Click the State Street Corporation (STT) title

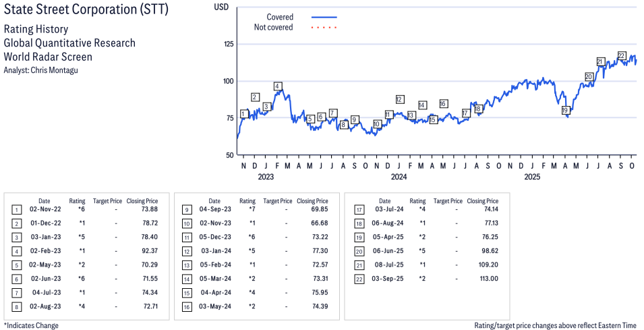click(x=86, y=11)
